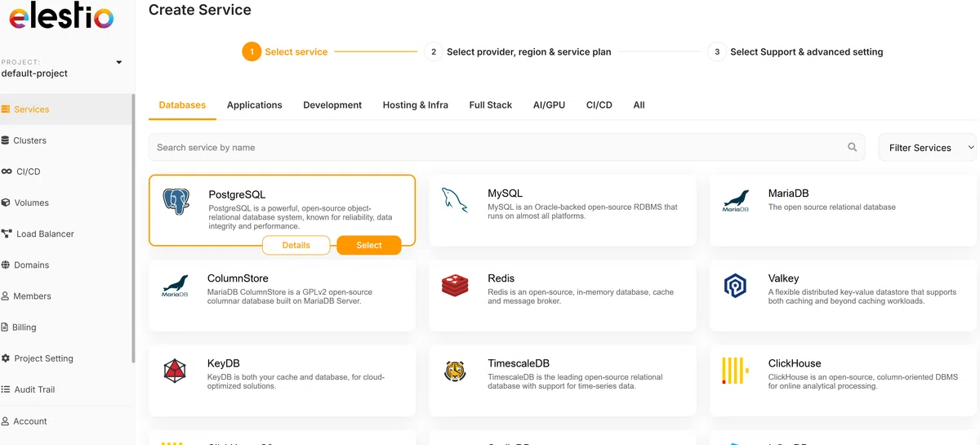Click the Services sidebar icon
Viewport: 980px width, 445px height.
pyautogui.click(x=6, y=109)
